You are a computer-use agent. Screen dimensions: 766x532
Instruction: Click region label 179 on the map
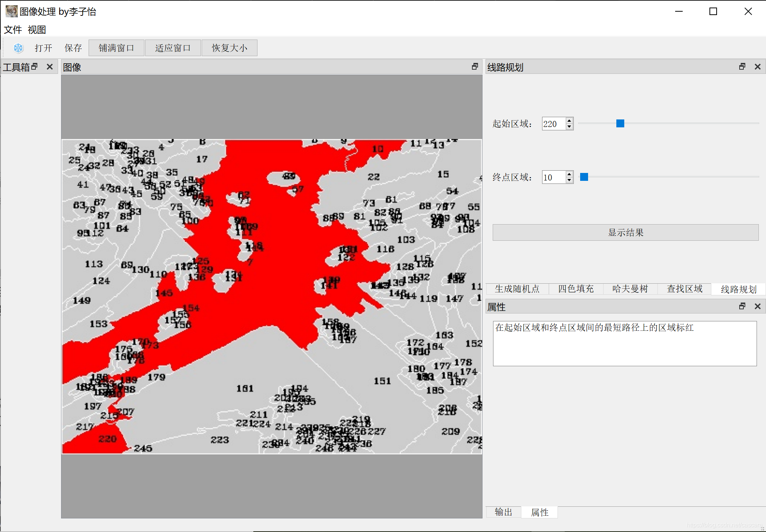point(156,377)
